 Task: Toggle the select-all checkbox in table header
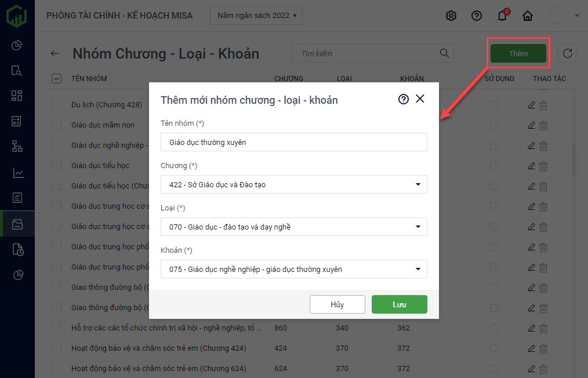click(56, 78)
